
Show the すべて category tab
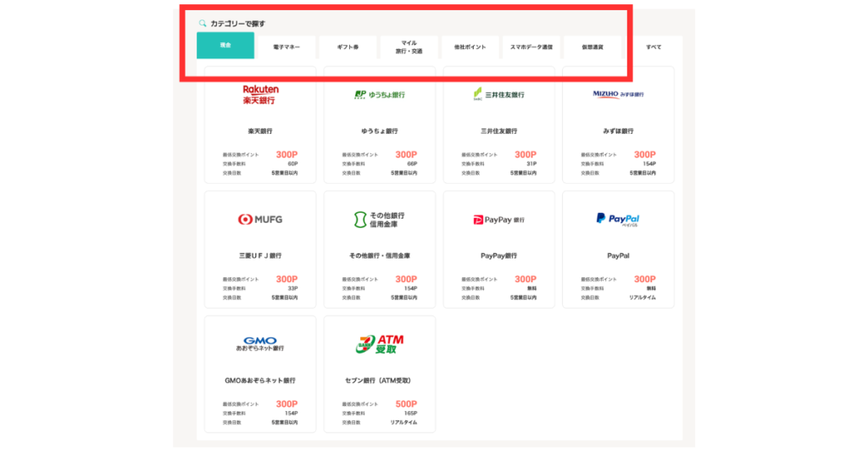point(654,47)
